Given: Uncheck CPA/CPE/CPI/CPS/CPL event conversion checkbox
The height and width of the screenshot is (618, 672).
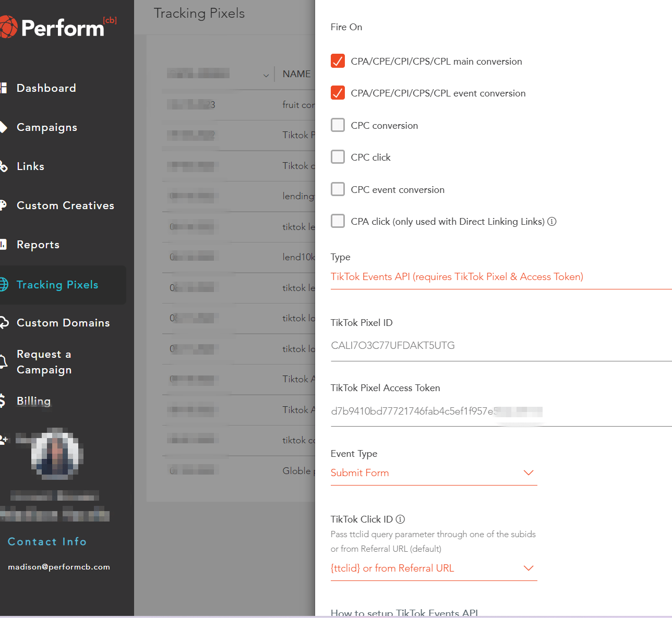Looking at the screenshot, I should [x=338, y=93].
